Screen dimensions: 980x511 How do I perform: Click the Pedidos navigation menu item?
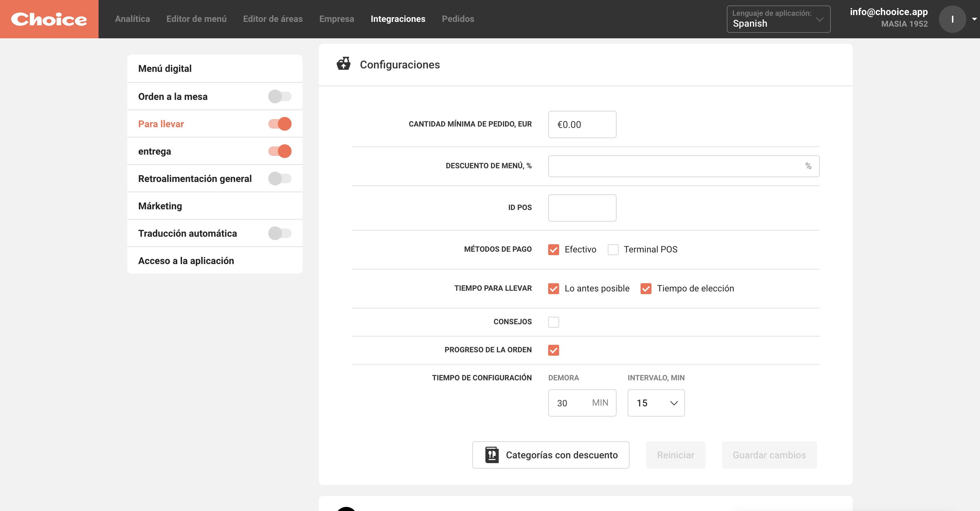pos(457,19)
